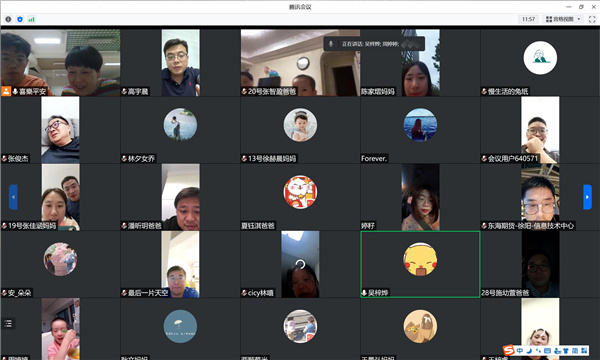Click the orange host badge on 喜樂平安
The width and height of the screenshot is (600, 360).
click(6, 91)
